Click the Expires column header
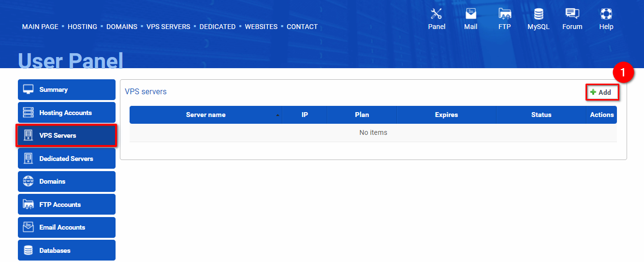This screenshot has width=644, height=262. click(446, 115)
